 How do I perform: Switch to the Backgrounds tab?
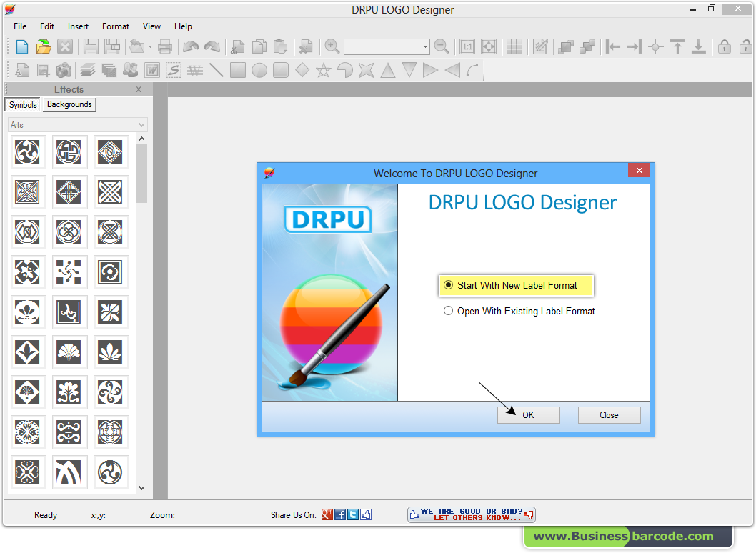point(69,104)
